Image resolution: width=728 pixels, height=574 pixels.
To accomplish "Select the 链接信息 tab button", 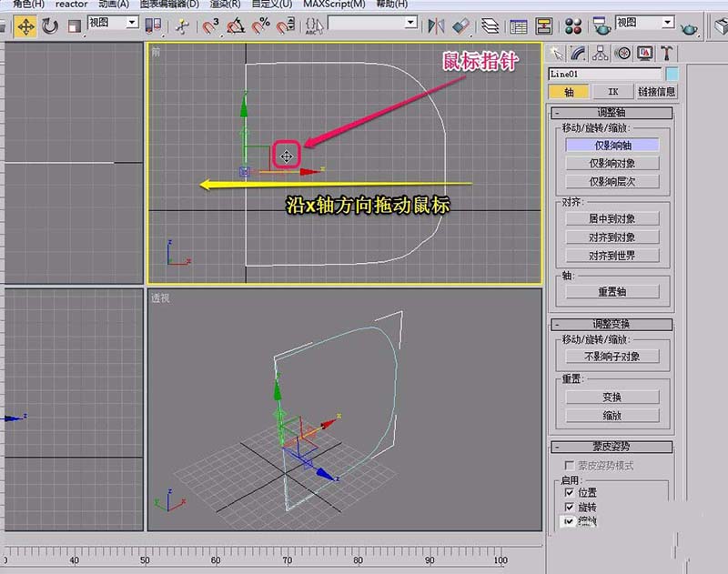I will (656, 92).
